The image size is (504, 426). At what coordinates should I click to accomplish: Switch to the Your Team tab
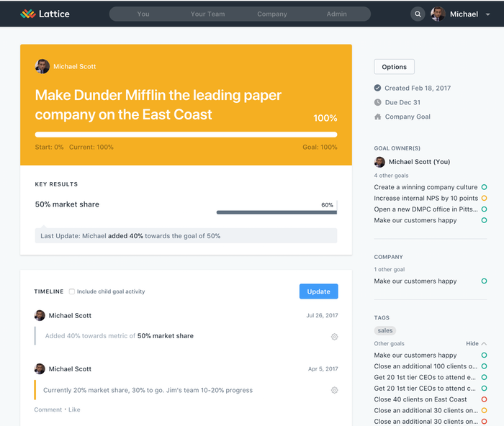tap(207, 14)
